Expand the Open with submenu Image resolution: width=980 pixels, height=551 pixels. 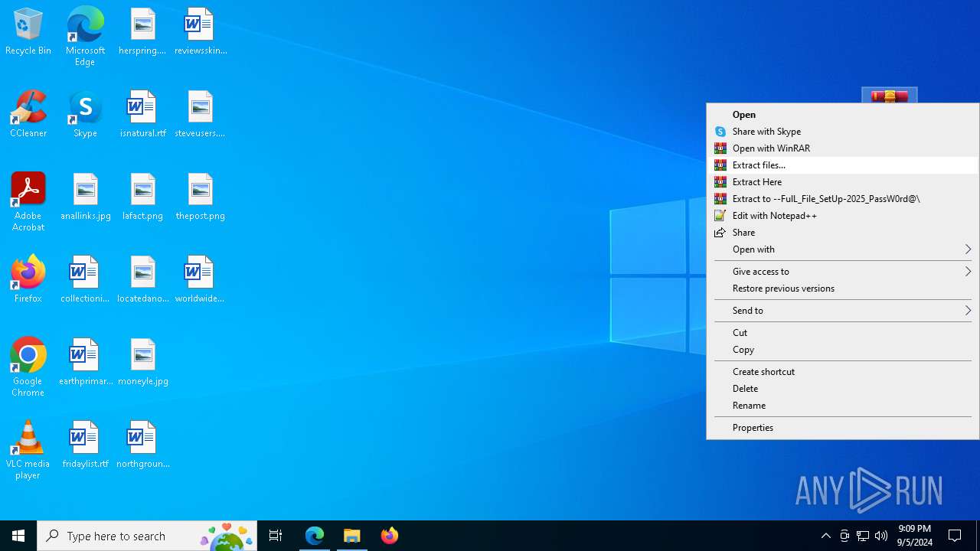click(842, 249)
